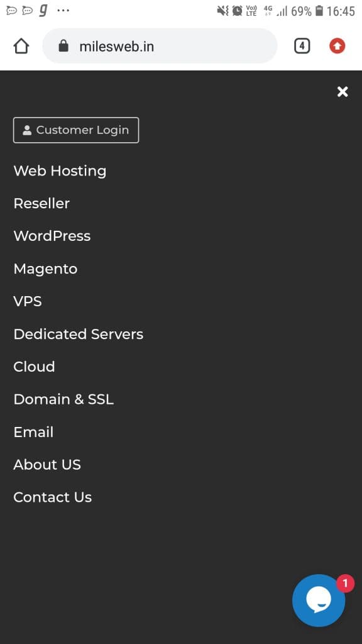Open Domain & SSL section
This screenshot has width=362, height=644.
63,399
